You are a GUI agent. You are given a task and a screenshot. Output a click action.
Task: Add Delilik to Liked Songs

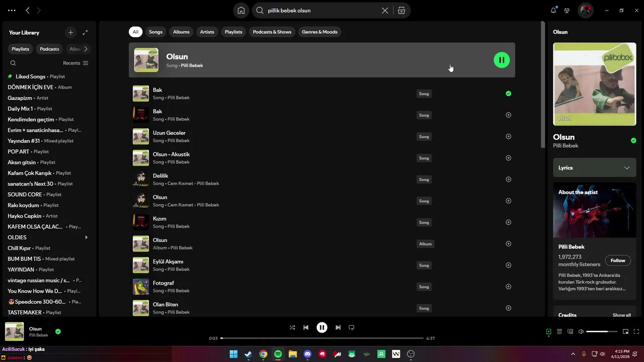[x=508, y=179]
